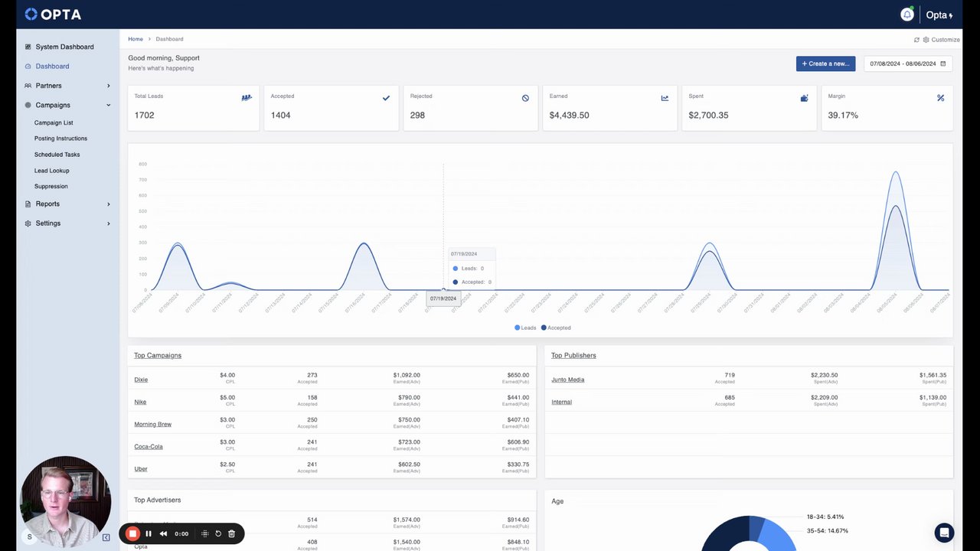Open the date range picker
The height and width of the screenshot is (551, 980).
tap(908, 64)
